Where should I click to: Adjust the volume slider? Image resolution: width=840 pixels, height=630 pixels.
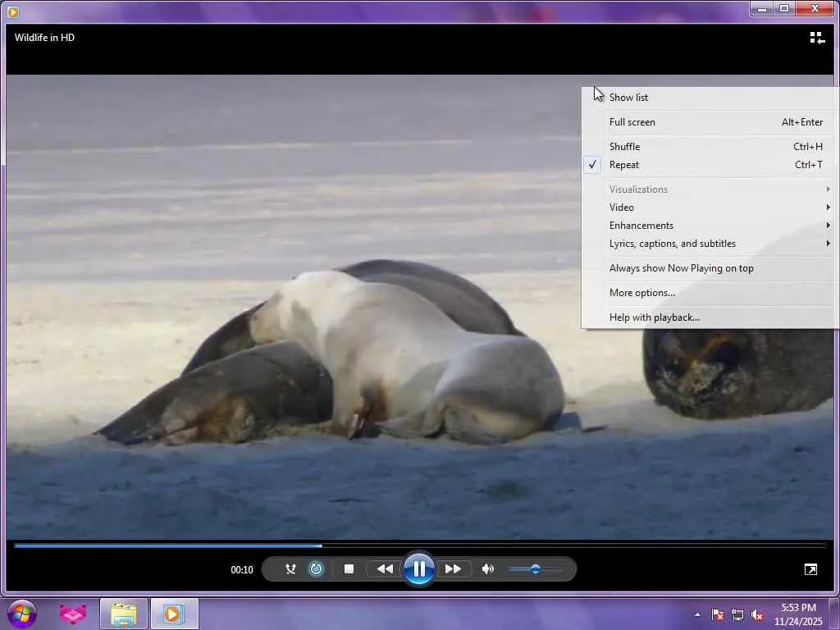[535, 568]
